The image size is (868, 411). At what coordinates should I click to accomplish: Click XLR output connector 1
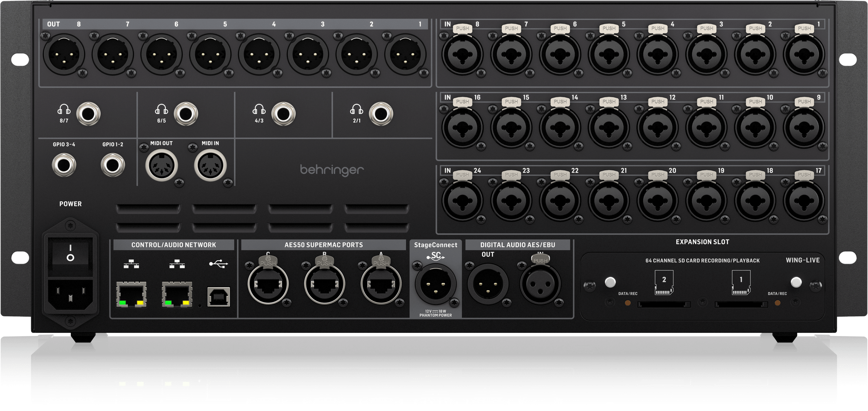click(x=405, y=55)
